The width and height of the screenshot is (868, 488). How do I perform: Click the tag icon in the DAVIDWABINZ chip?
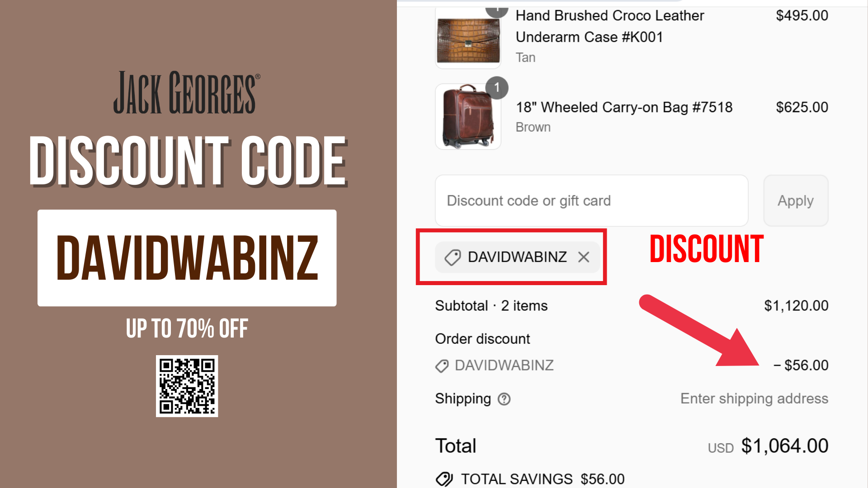pos(453,257)
